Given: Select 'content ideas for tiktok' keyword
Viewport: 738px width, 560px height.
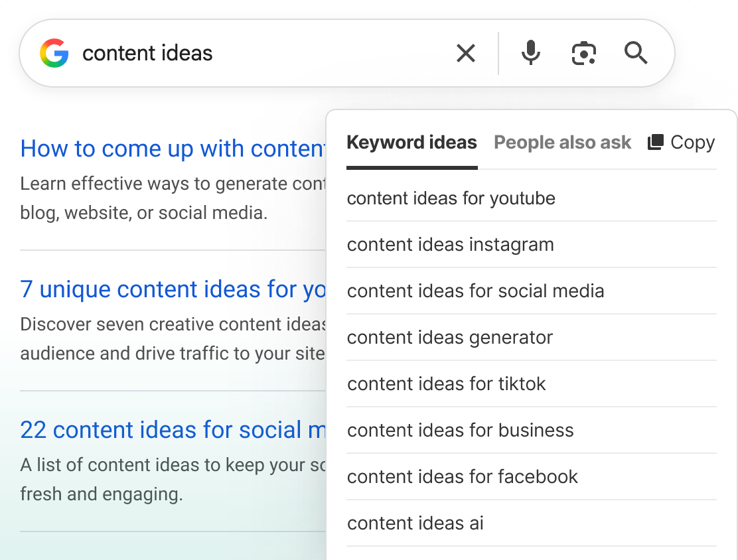Looking at the screenshot, I should pos(446,384).
